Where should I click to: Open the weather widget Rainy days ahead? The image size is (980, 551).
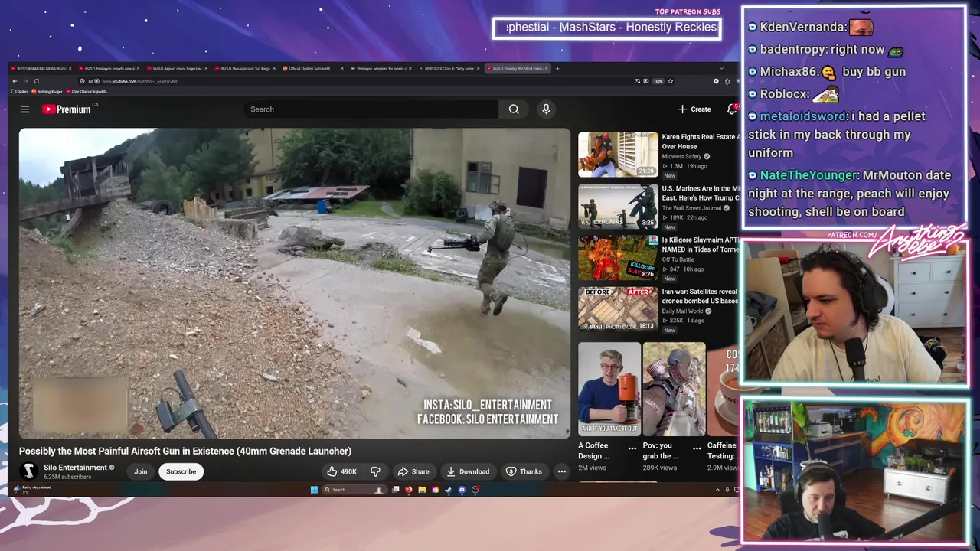coord(32,489)
